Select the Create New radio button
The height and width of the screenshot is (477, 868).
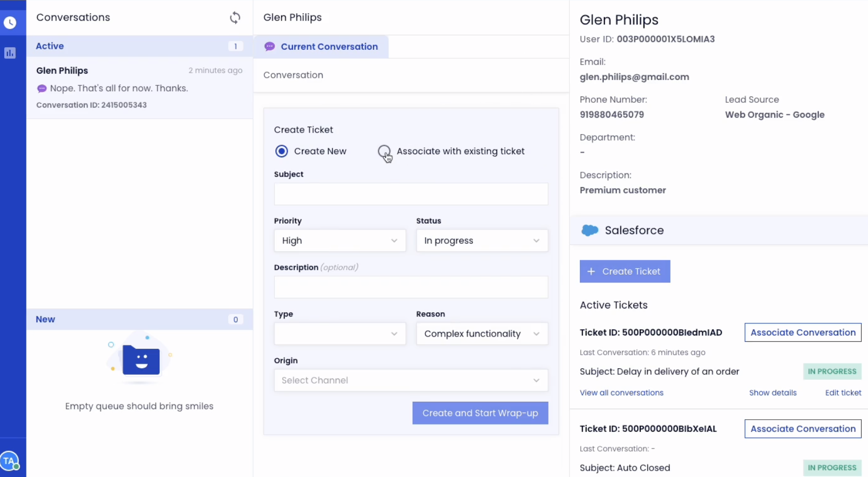(x=282, y=152)
